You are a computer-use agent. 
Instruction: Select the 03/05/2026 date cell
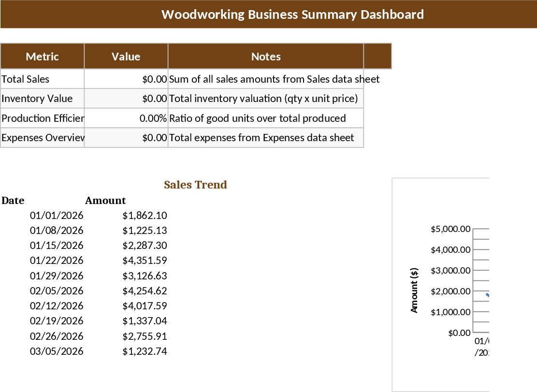click(x=57, y=351)
